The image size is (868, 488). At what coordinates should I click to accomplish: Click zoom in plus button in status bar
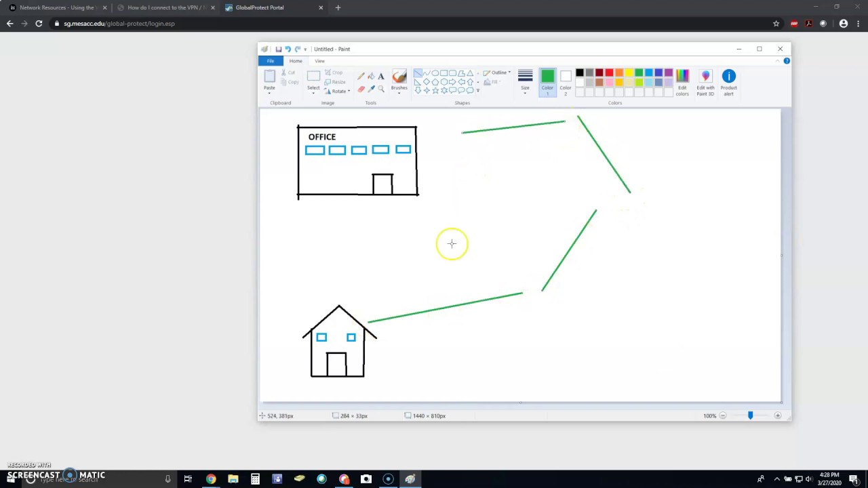[778, 415]
